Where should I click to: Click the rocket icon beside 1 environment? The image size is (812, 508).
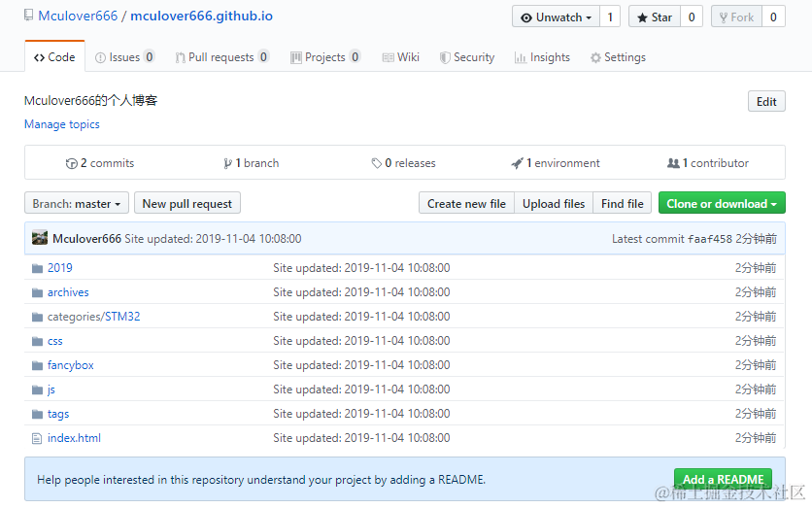pyautogui.click(x=517, y=163)
